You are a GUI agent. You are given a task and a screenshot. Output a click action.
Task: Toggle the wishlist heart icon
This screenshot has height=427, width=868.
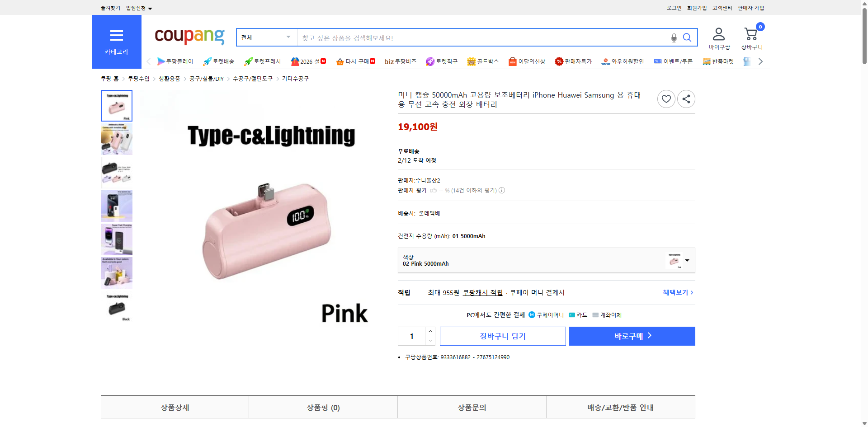click(666, 99)
